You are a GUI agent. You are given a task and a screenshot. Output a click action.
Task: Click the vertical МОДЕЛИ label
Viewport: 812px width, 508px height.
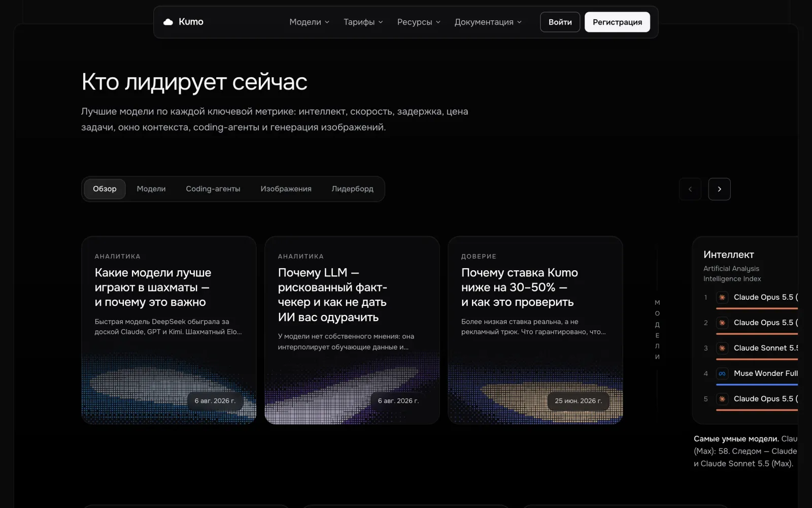(x=657, y=330)
